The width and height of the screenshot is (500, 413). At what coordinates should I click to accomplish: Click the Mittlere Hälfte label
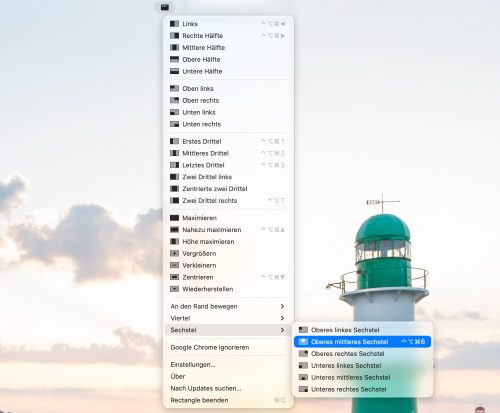tap(204, 48)
